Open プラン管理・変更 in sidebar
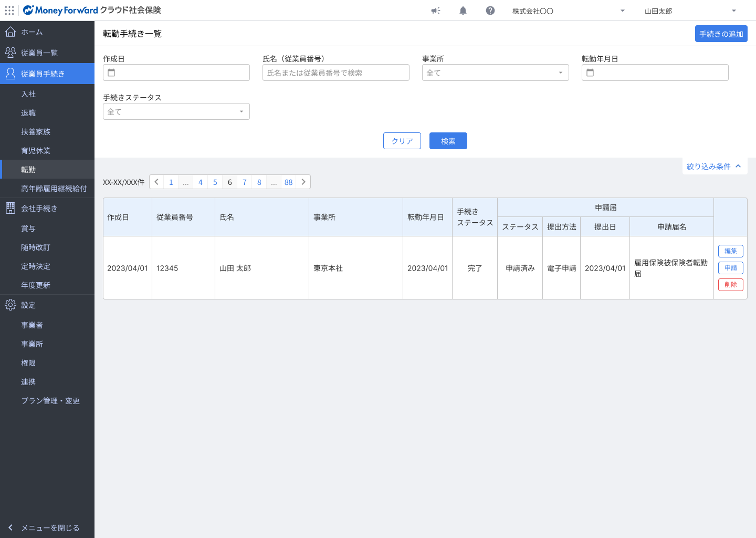The width and height of the screenshot is (756, 538). pos(47,401)
